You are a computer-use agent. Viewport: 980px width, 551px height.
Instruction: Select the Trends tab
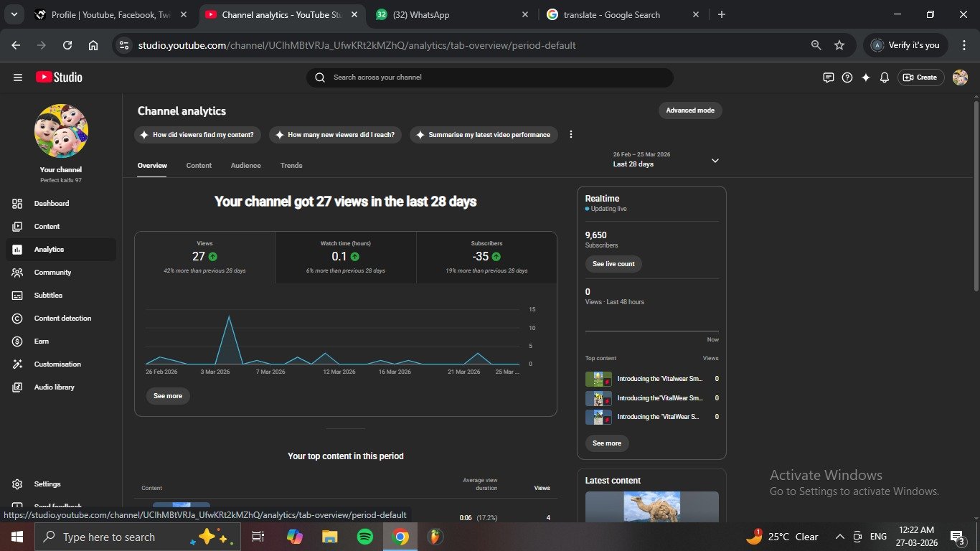(291, 166)
